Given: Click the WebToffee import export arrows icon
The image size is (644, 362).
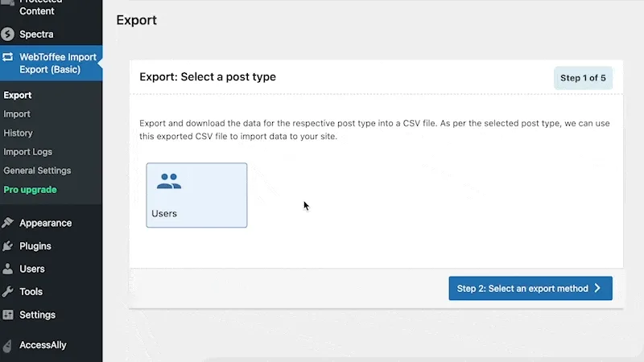Looking at the screenshot, I should (x=7, y=56).
